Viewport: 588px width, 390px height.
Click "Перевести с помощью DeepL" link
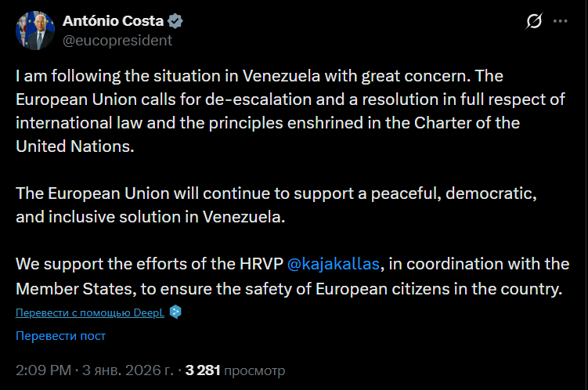pyautogui.click(x=90, y=312)
